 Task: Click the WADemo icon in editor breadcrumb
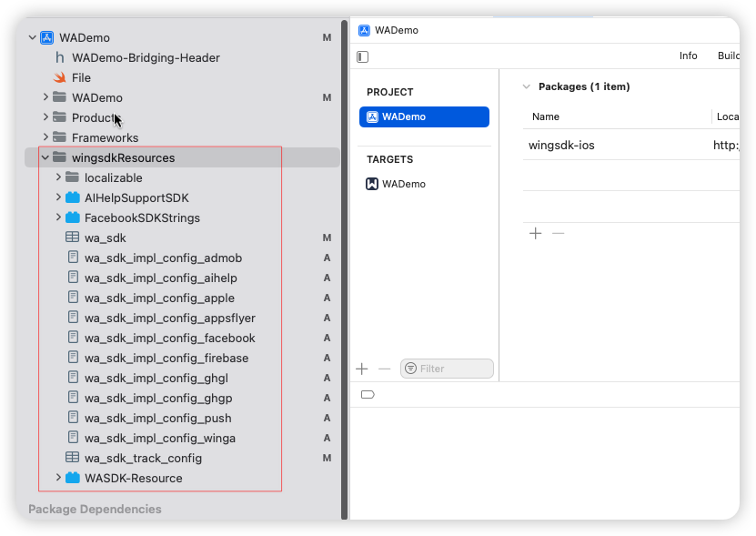pyautogui.click(x=364, y=30)
